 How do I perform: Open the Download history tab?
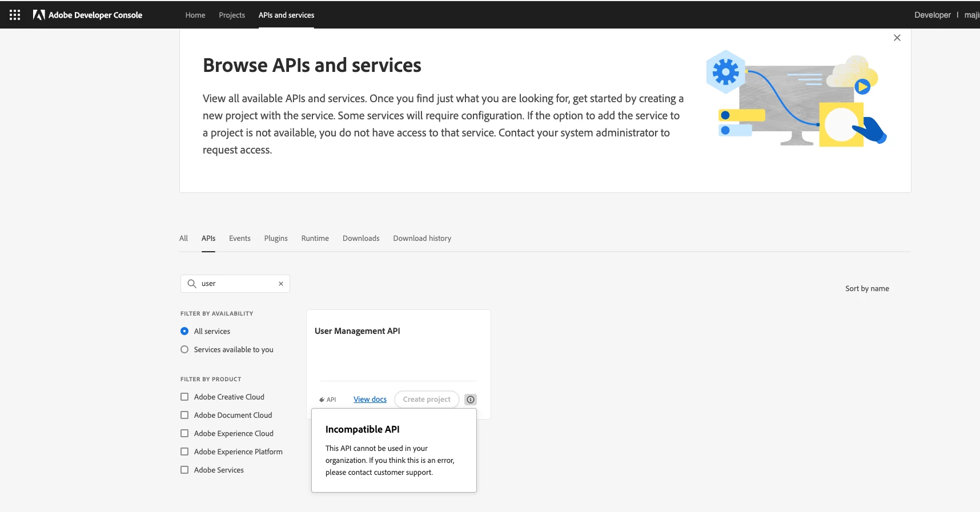[422, 239]
